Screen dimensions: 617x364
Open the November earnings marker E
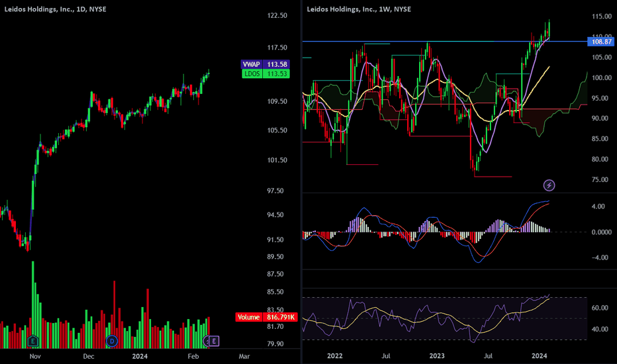pyautogui.click(x=32, y=341)
